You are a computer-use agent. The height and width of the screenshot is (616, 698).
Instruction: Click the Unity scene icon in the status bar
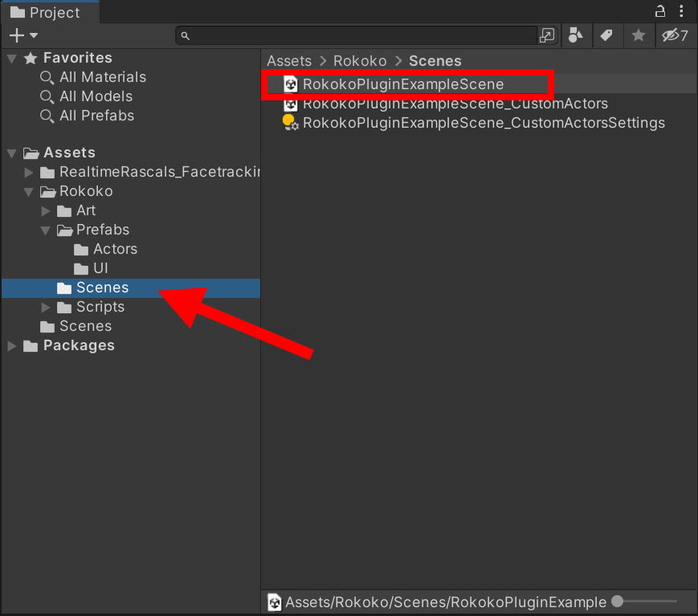point(275,602)
